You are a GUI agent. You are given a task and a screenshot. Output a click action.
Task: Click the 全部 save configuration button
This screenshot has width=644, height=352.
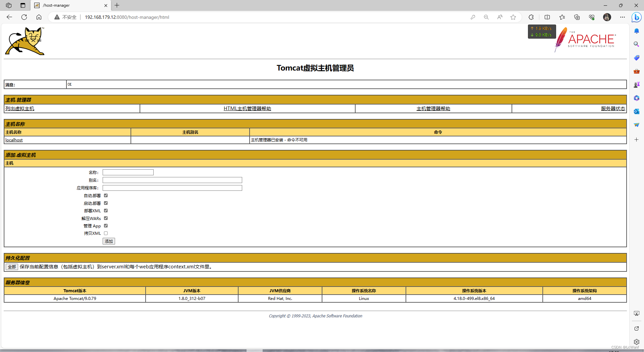pos(12,267)
